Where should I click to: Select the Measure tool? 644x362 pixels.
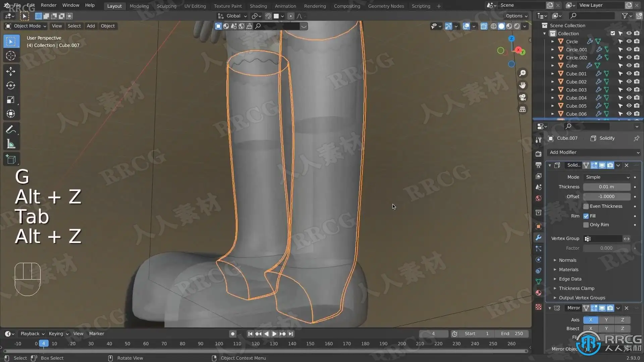[11, 144]
